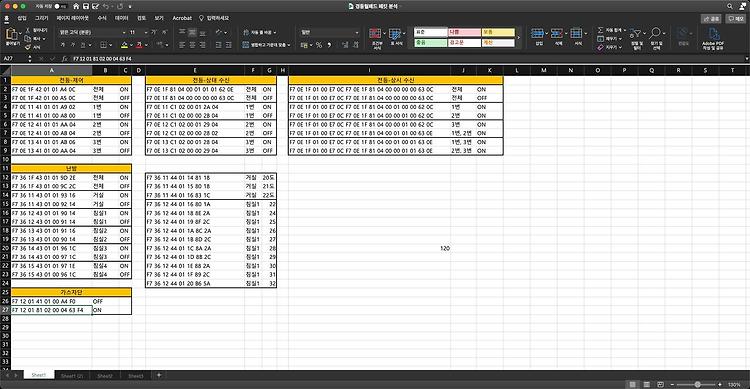Click the Paste clipboard icon

click(x=11, y=34)
